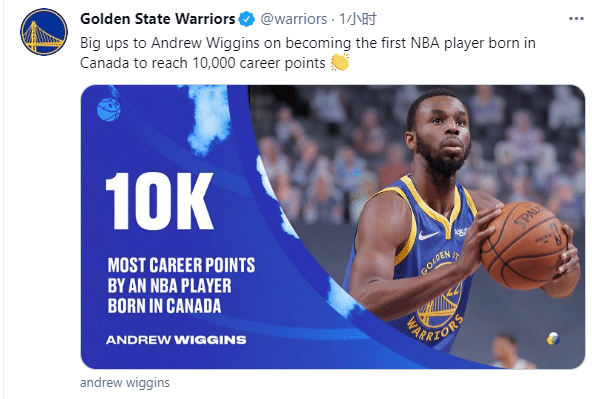Click the tweet text about Andrew Wiggins

[x=308, y=53]
